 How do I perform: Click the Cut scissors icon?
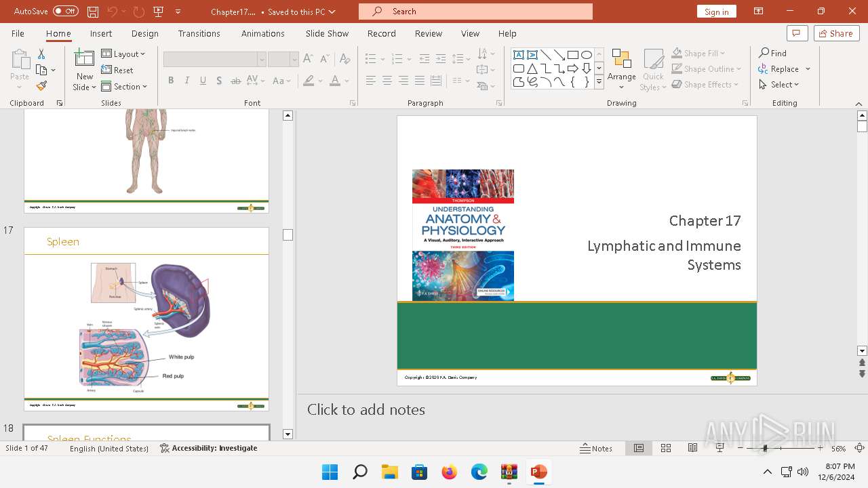pos(41,54)
